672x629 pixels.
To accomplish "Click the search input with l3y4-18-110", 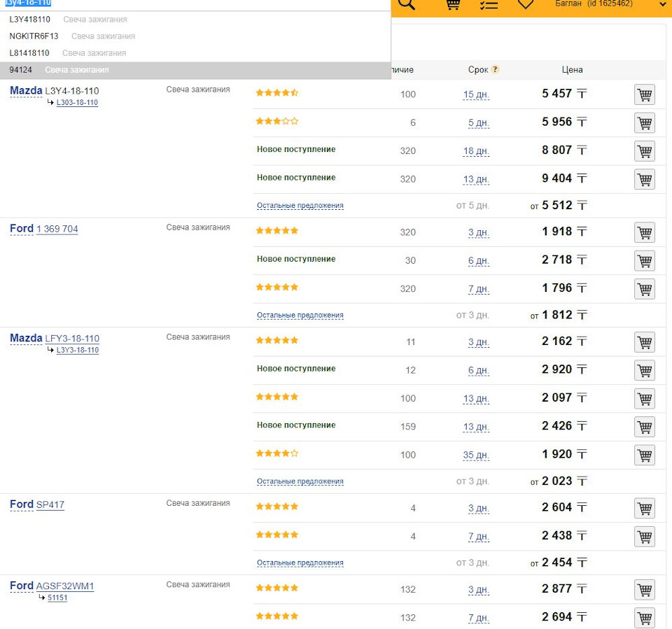I will (195, 3).
